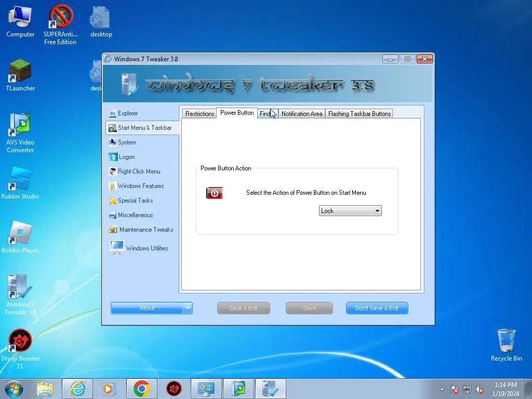Click the Save button

click(x=309, y=308)
